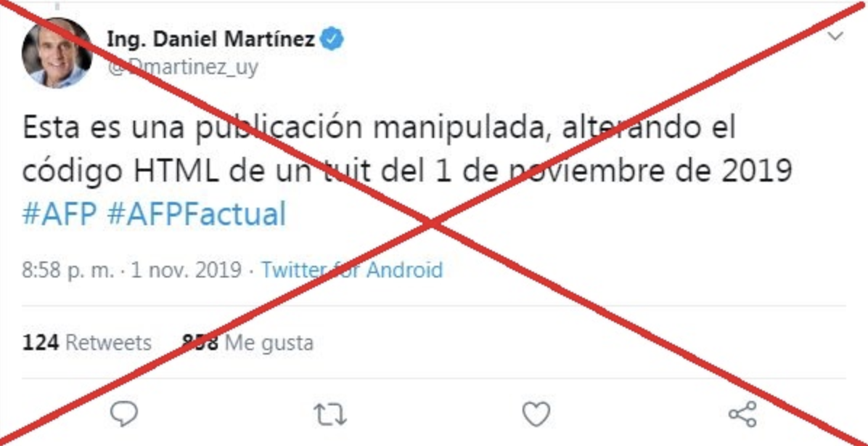Open the share icon options
The height and width of the screenshot is (446, 868).
pos(742,414)
